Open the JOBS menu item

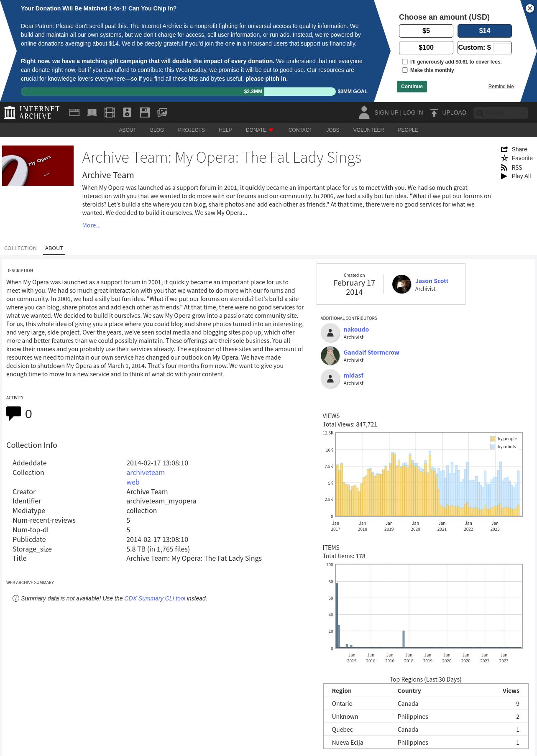coord(333,130)
